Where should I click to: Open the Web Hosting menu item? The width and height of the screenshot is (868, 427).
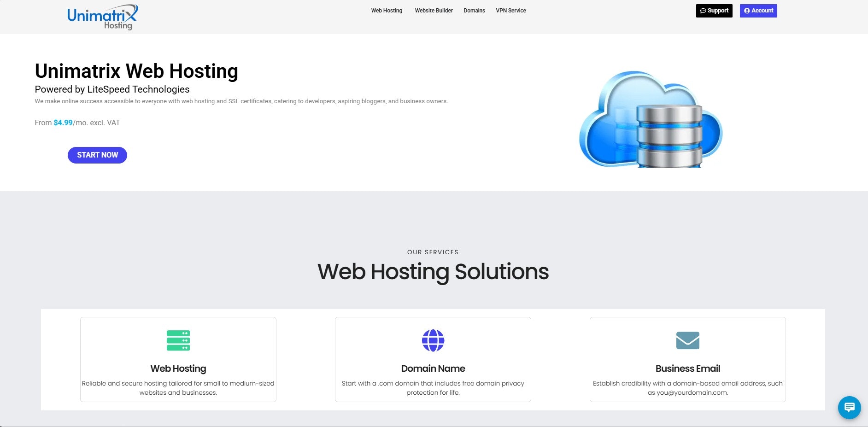[387, 10]
